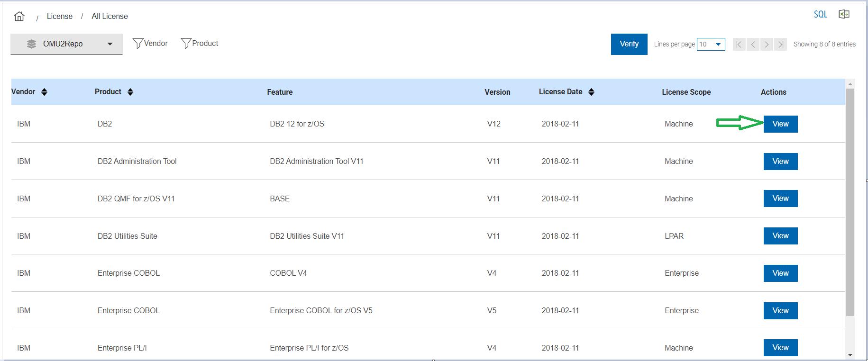
Task: View the DB2 12 for z/OS license
Action: pyautogui.click(x=780, y=124)
